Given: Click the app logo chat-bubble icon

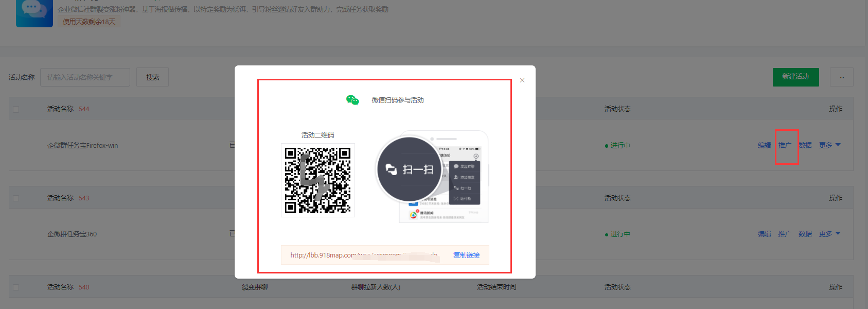Looking at the screenshot, I should [x=34, y=13].
